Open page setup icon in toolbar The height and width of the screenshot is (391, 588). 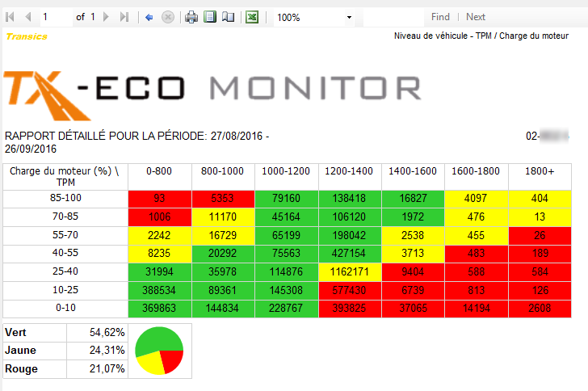[x=228, y=17]
